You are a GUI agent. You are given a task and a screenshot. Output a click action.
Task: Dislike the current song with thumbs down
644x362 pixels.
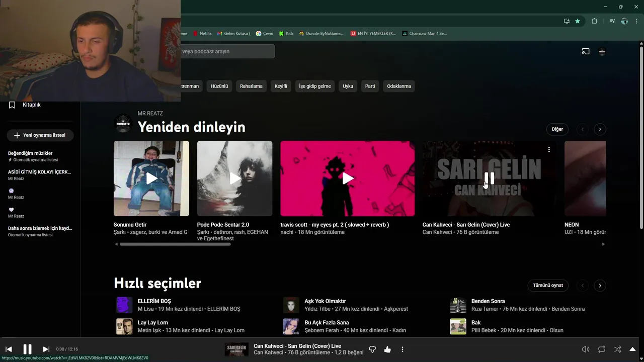coord(372,349)
